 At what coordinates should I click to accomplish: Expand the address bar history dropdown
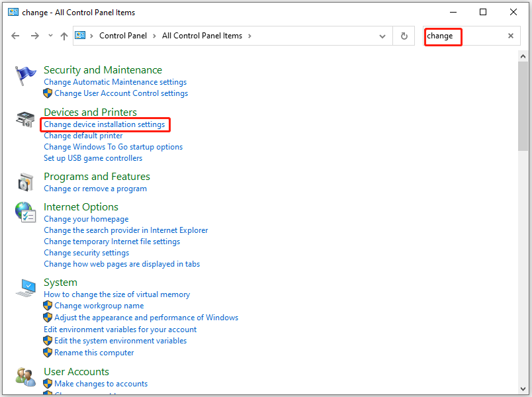coord(382,36)
